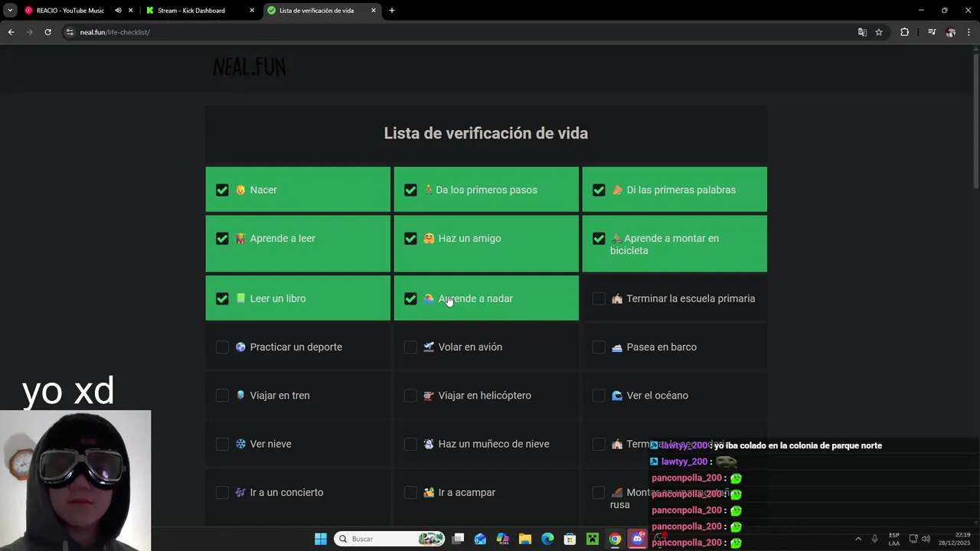Check the Ir a acampar box
The height and width of the screenshot is (551, 980).
coord(410,493)
